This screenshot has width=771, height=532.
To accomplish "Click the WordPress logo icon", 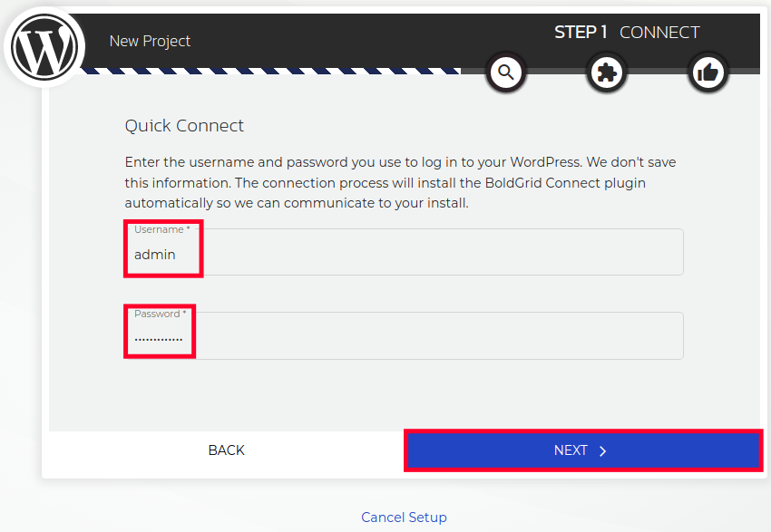I will point(44,46).
